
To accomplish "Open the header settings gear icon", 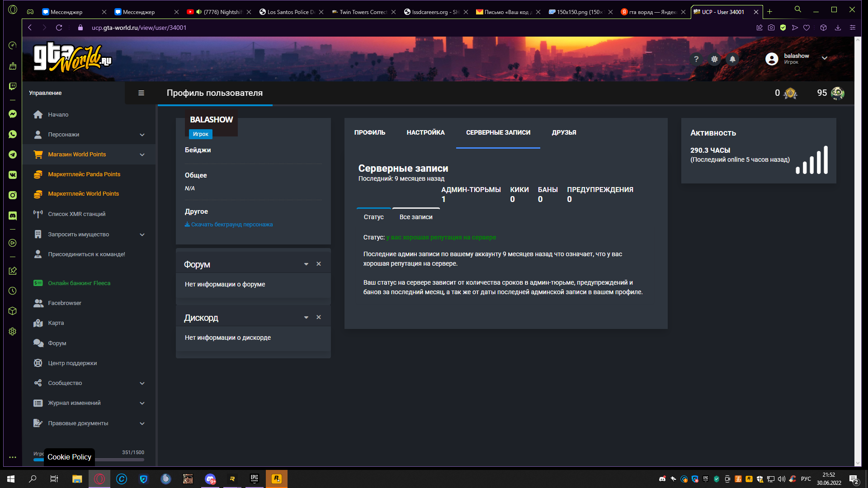I will pyautogui.click(x=714, y=59).
